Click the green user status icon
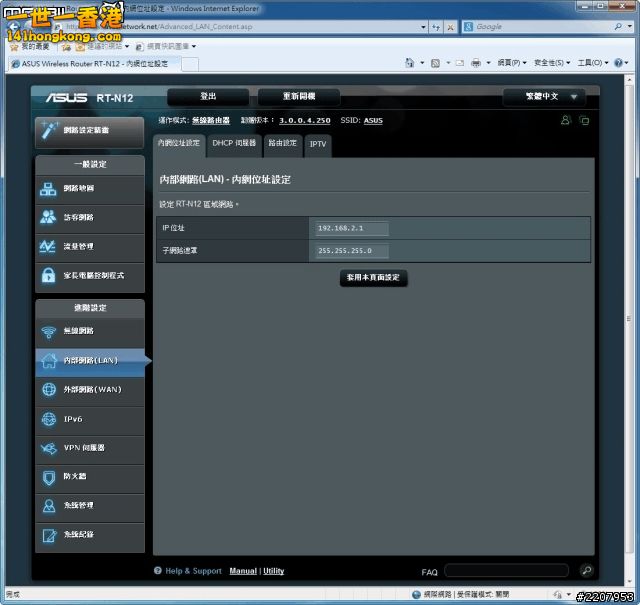This screenshot has width=640, height=605. coord(565,120)
